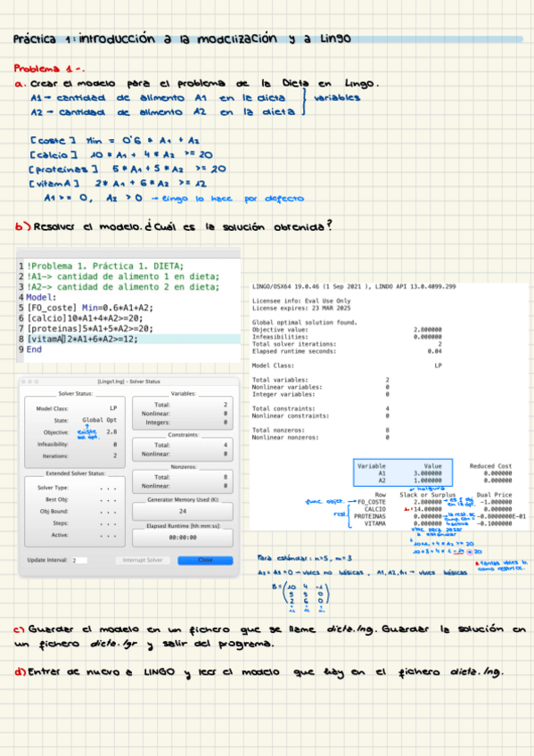Click the 'Model:' keyword on line 4

tap(41, 297)
